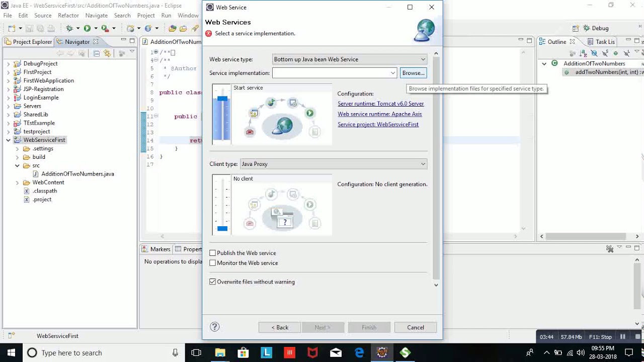Switch to the Task List tab
Viewport: 644px width, 362px height.
click(x=601, y=42)
